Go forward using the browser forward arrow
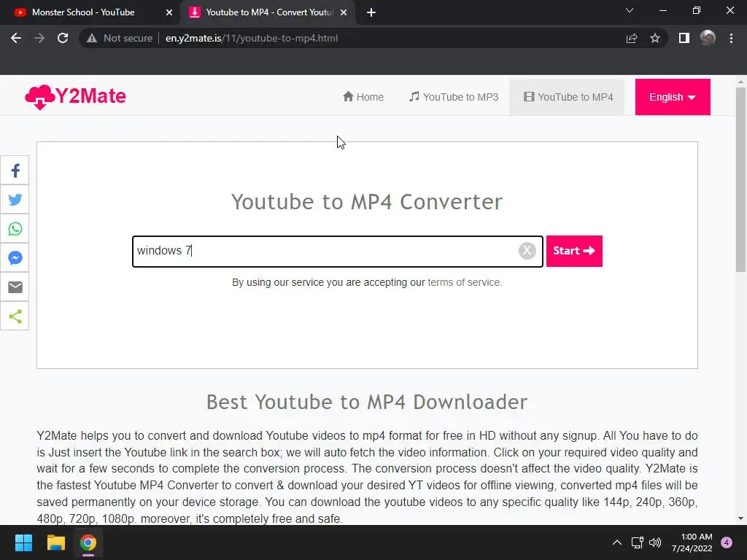 coord(39,38)
